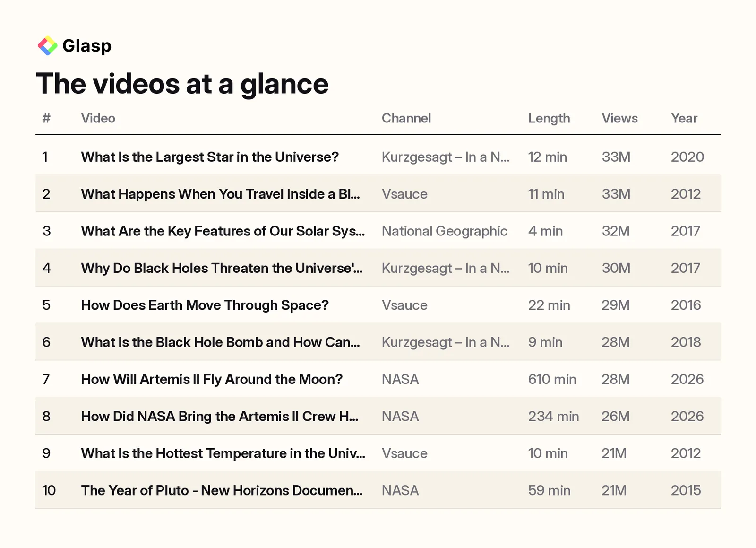Select the year '2016' cell

click(686, 305)
